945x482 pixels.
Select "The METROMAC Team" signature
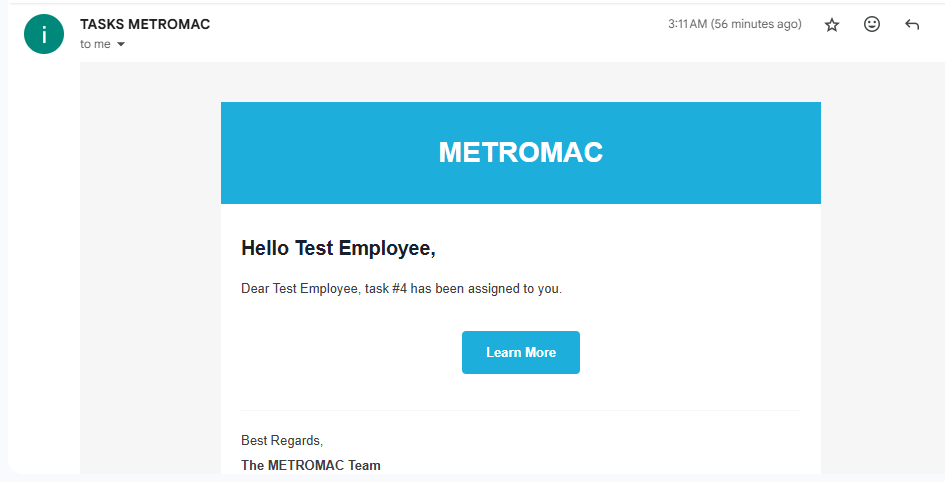click(x=311, y=465)
